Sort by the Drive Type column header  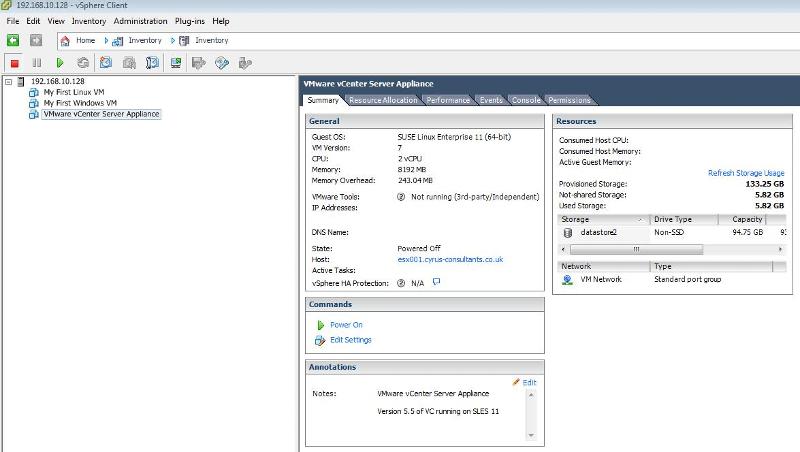684,219
